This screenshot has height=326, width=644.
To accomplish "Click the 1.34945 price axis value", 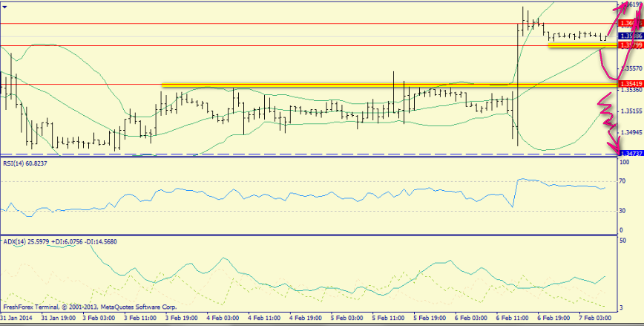I will [x=631, y=132].
